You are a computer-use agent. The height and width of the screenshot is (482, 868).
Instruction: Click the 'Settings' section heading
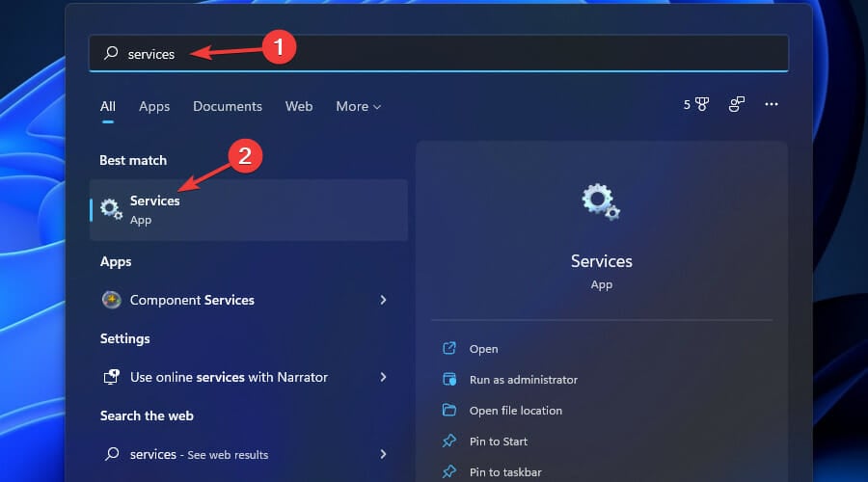[124, 338]
